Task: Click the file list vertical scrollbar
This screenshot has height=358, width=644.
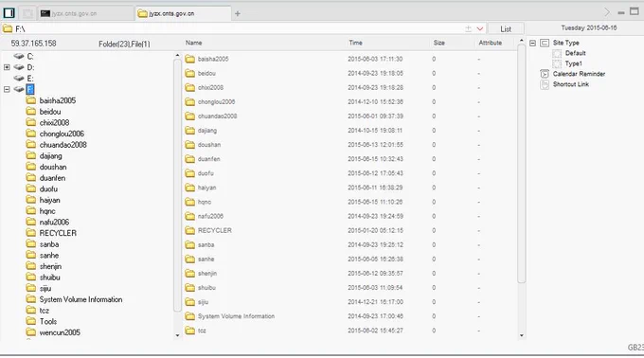Action: coord(522,164)
